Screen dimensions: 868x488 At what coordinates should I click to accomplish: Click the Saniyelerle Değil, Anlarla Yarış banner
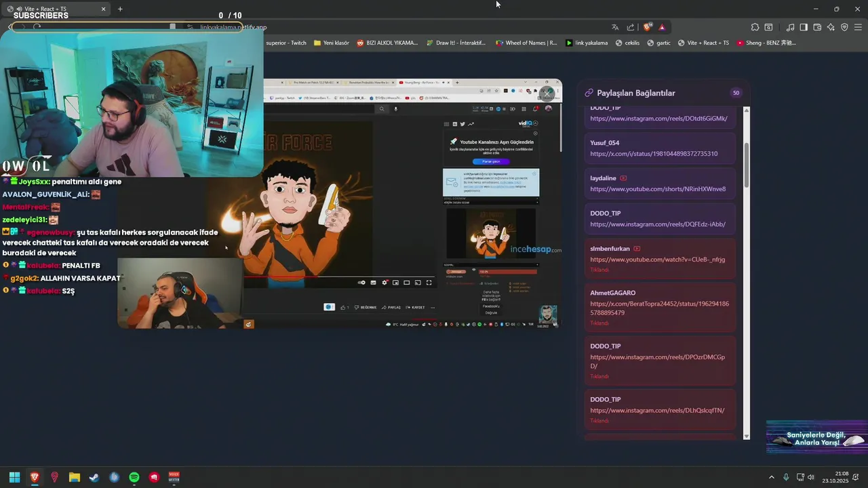816,438
